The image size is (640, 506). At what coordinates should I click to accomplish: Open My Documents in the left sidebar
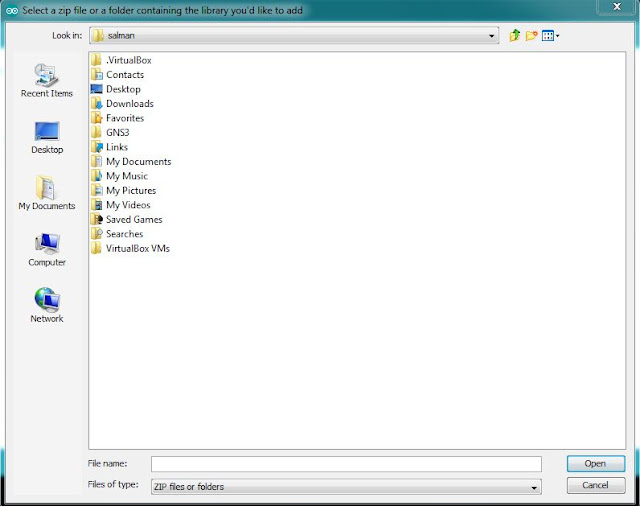click(x=47, y=193)
